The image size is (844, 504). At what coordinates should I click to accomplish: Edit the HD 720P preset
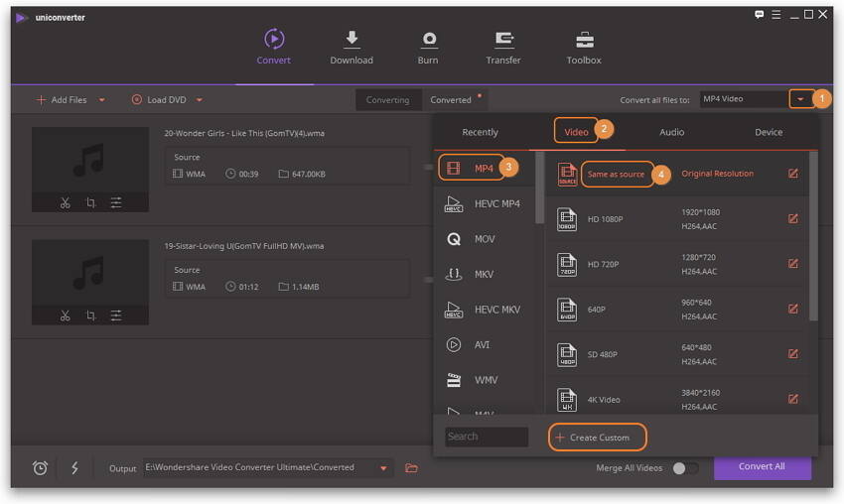pos(793,264)
